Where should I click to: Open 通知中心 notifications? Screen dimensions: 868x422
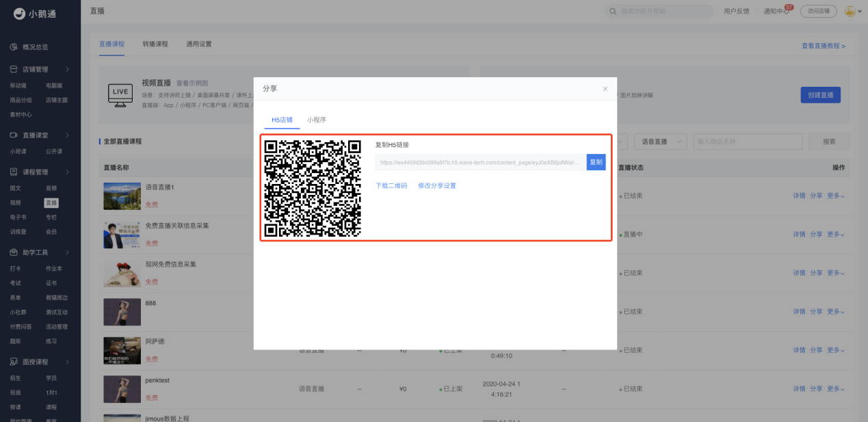pyautogui.click(x=777, y=12)
